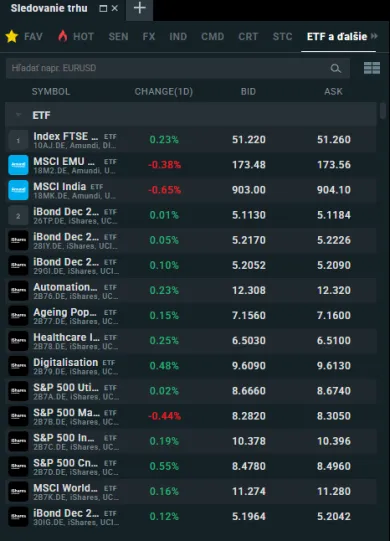Click Index FTSE ask price 51.260

[334, 140]
